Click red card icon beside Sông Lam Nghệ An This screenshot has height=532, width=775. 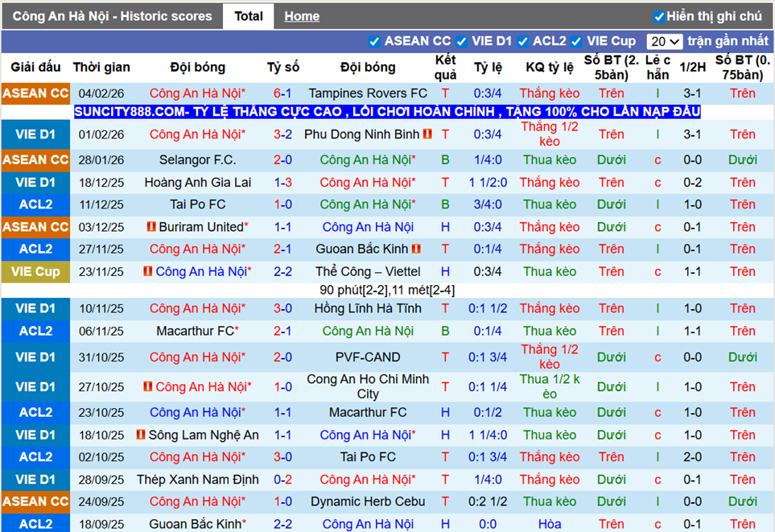(x=141, y=435)
